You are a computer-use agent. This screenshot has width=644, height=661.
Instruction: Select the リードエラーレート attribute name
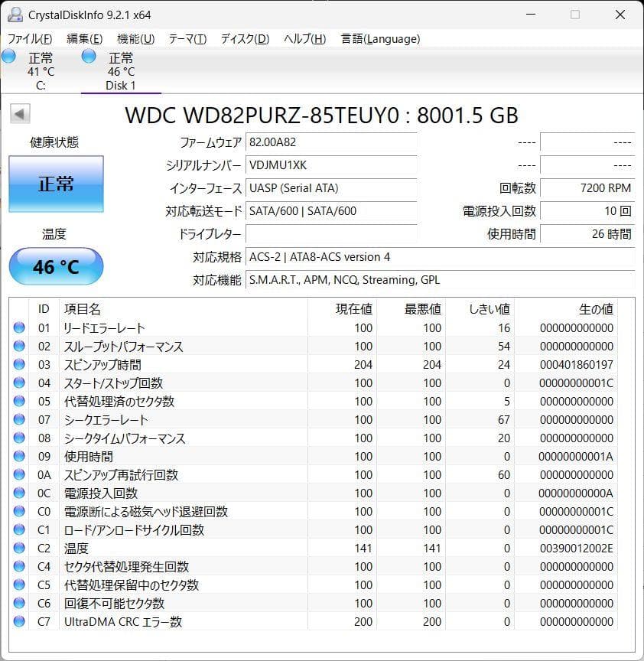104,327
